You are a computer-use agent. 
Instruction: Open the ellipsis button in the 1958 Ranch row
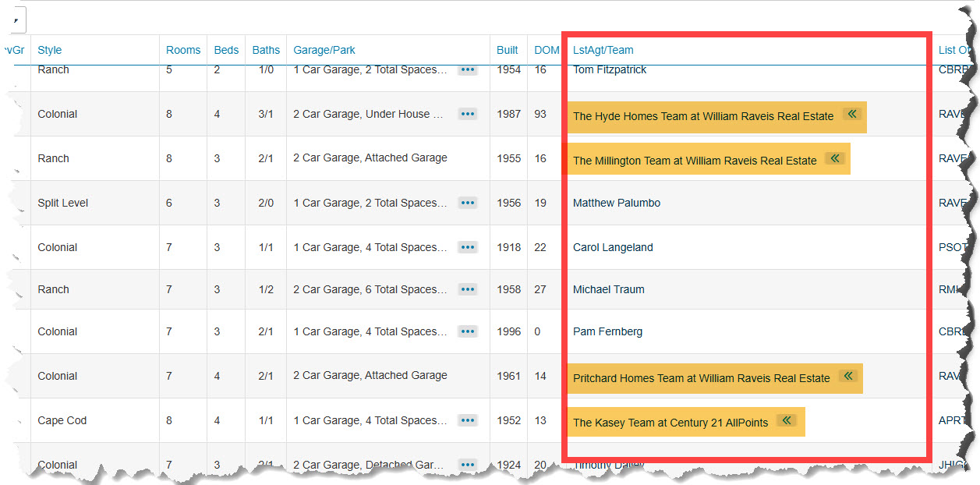pos(467,289)
